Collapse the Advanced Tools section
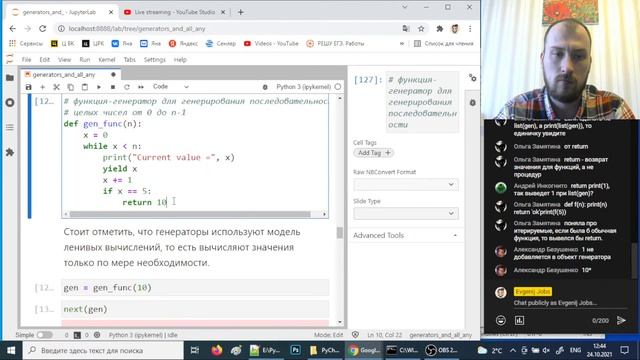 click(406, 236)
